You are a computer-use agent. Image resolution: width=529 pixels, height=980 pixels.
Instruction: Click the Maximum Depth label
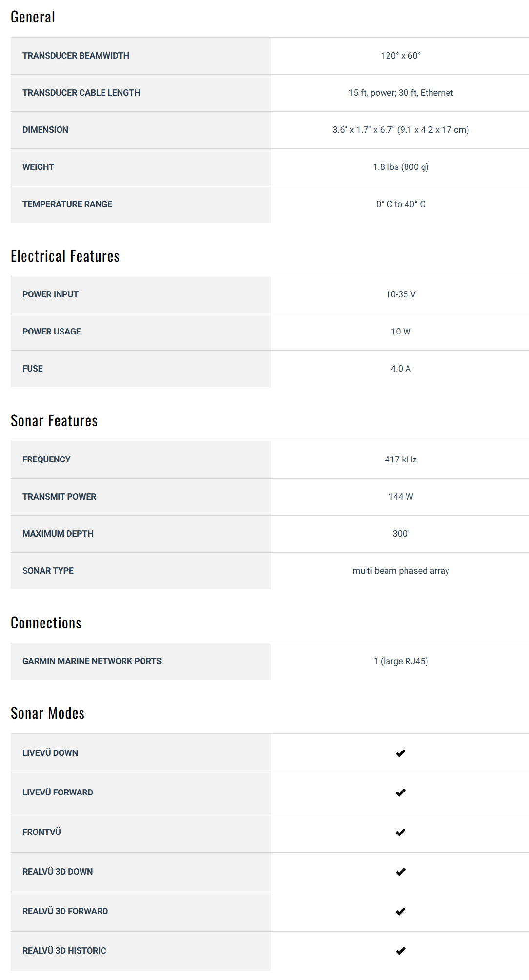58,534
